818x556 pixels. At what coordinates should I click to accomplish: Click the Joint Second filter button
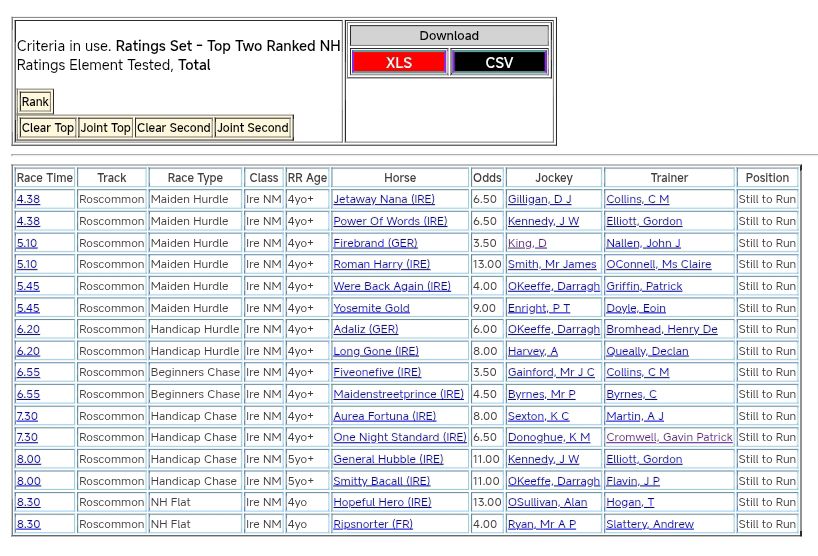pos(253,128)
